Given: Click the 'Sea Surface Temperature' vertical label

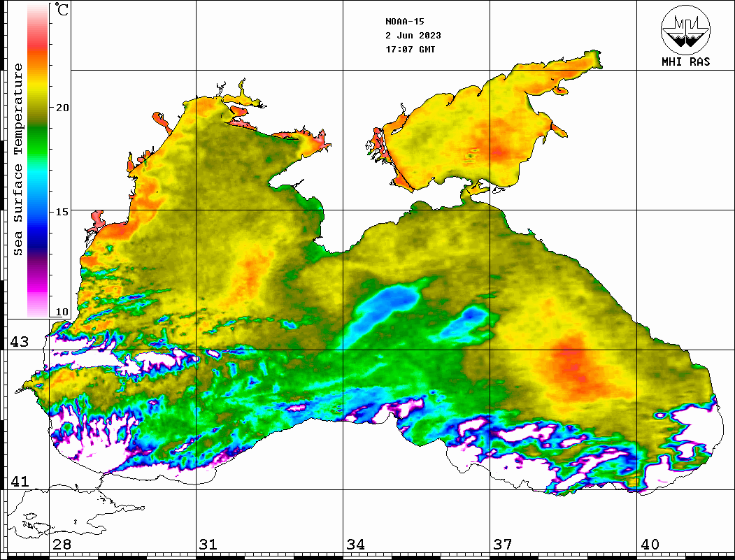Looking at the screenshot, I should (x=17, y=159).
